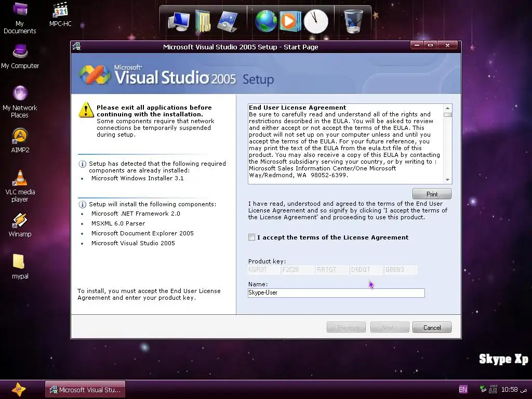
Task: Accept the terms of the License Agreement
Action: coord(251,237)
